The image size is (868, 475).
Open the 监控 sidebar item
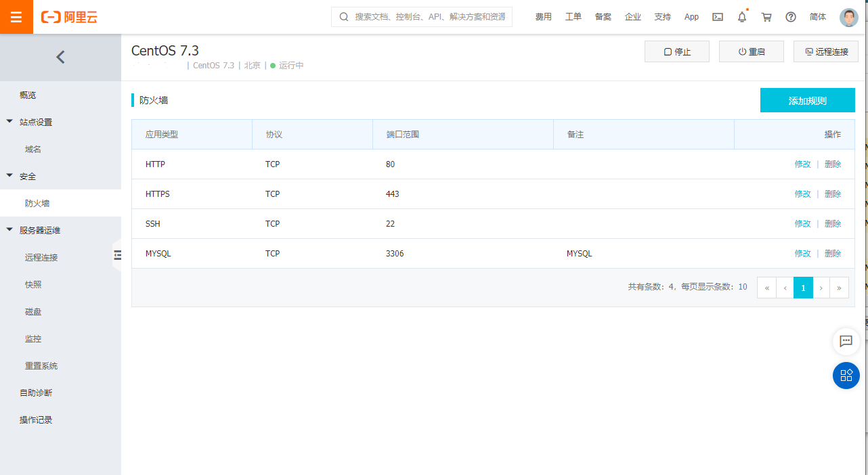33,338
